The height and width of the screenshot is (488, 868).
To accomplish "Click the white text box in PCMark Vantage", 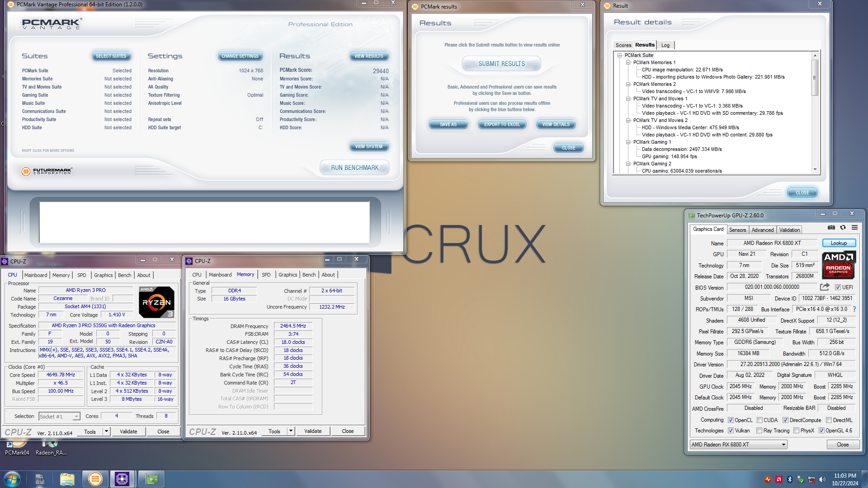I will click(204, 222).
